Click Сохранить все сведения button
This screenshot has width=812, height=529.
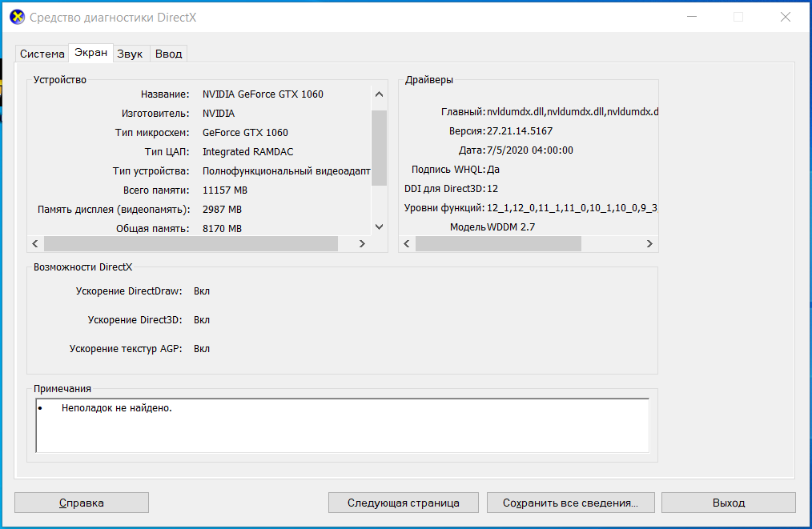click(571, 503)
